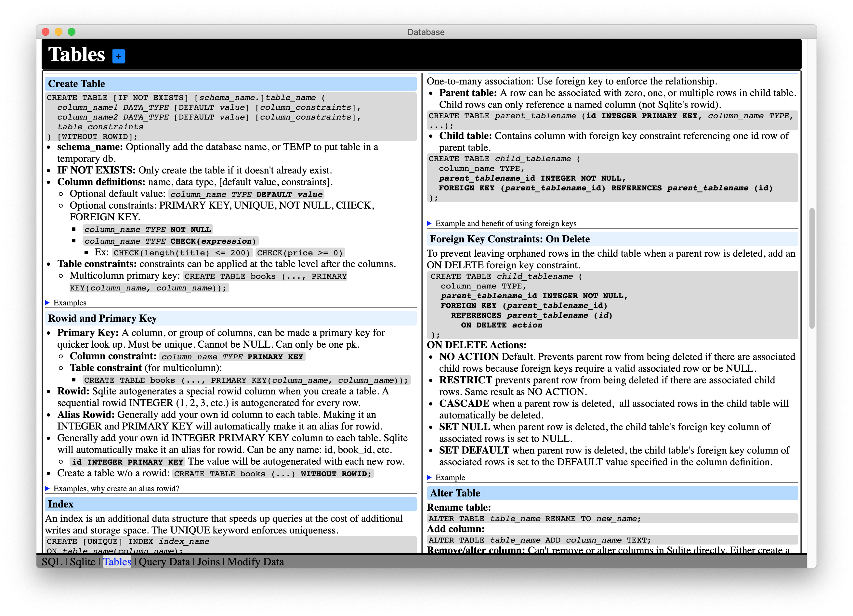The height and width of the screenshot is (616, 853).
Task: Click 'CREATE TABLE books (...) WITHOUT ROWID;' code
Action: click(x=273, y=474)
